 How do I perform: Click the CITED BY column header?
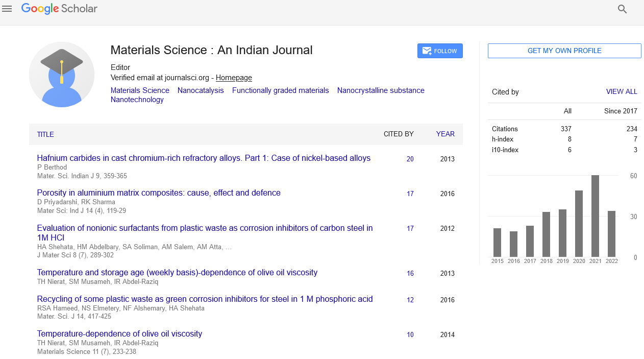point(399,134)
